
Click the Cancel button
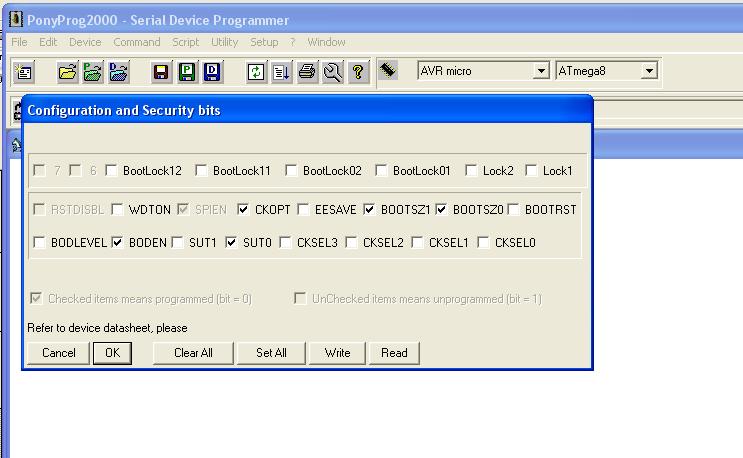click(x=58, y=353)
